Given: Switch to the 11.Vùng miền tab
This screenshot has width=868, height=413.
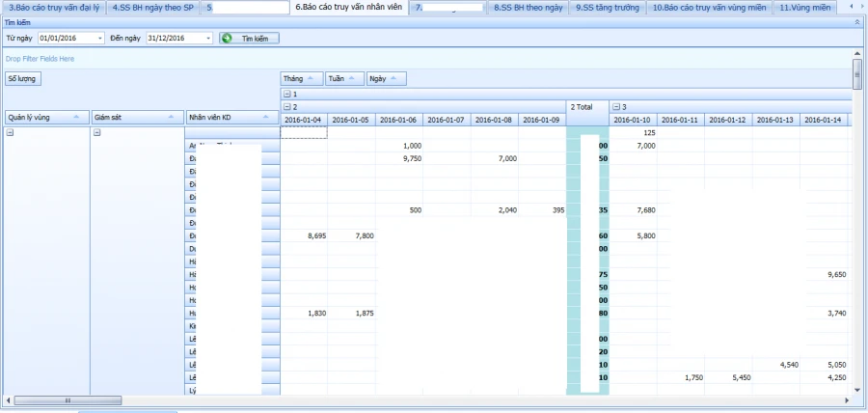Looking at the screenshot, I should tap(804, 8).
